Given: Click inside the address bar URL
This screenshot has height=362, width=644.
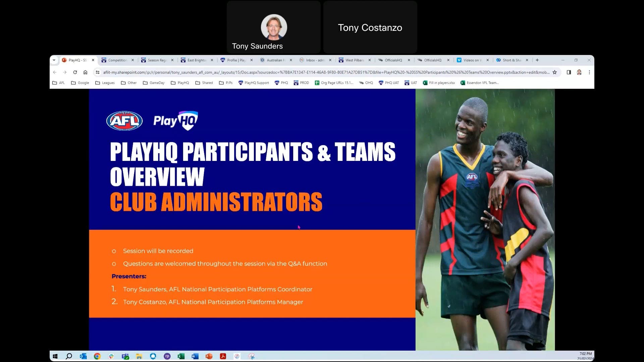Looking at the screenshot, I should coord(235,72).
